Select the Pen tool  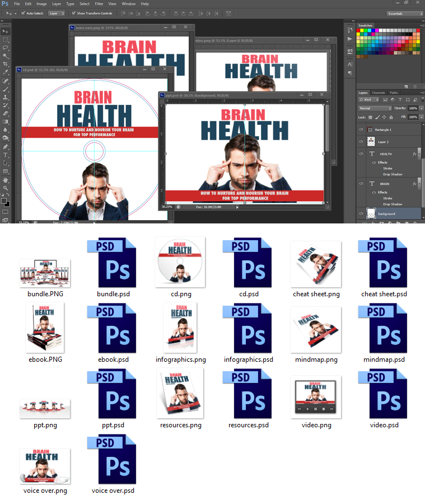pyautogui.click(x=6, y=146)
